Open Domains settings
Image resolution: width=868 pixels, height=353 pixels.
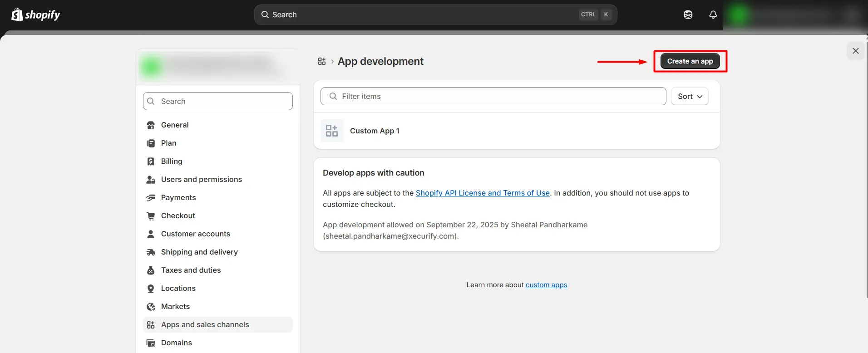tap(218, 343)
